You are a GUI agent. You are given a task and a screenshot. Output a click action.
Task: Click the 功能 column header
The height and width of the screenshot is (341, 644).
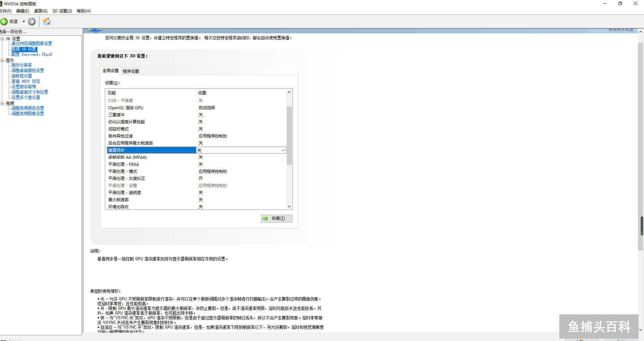pos(150,93)
